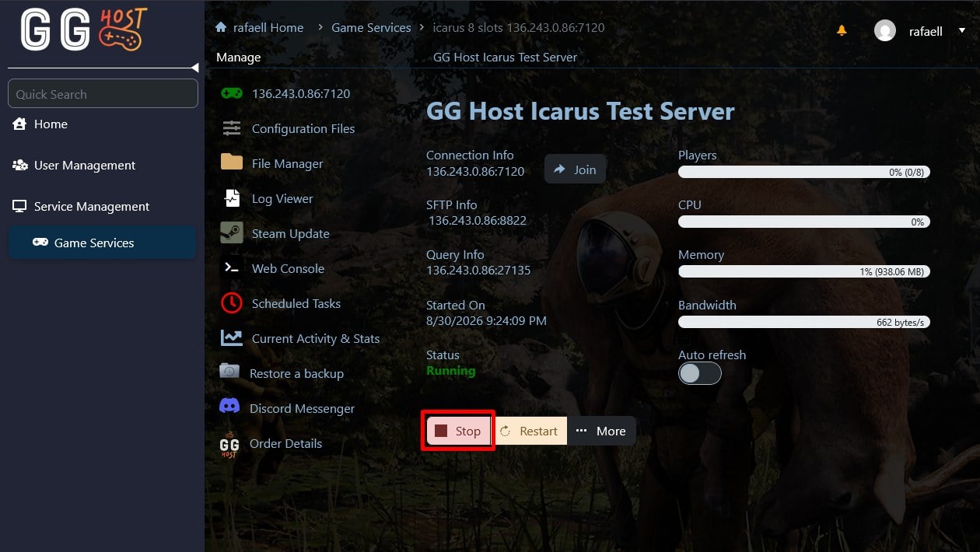Go to rafaell Home breadcrumb link
Viewport: 980px width, 552px height.
(268, 27)
